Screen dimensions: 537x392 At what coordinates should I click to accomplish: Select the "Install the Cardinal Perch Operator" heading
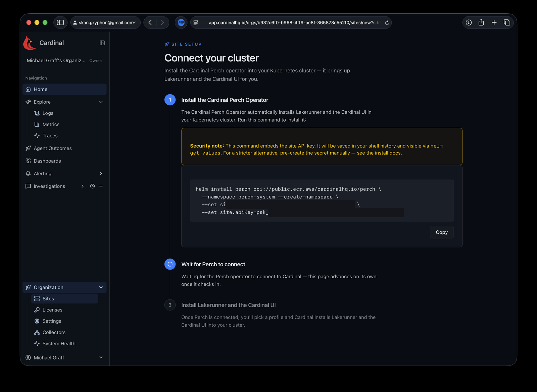coord(225,100)
